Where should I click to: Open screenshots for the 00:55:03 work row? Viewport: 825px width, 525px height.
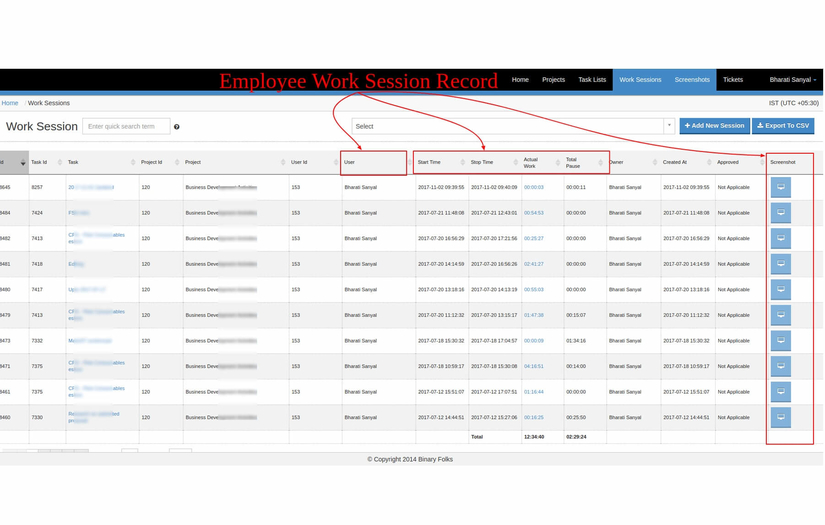coord(780,289)
